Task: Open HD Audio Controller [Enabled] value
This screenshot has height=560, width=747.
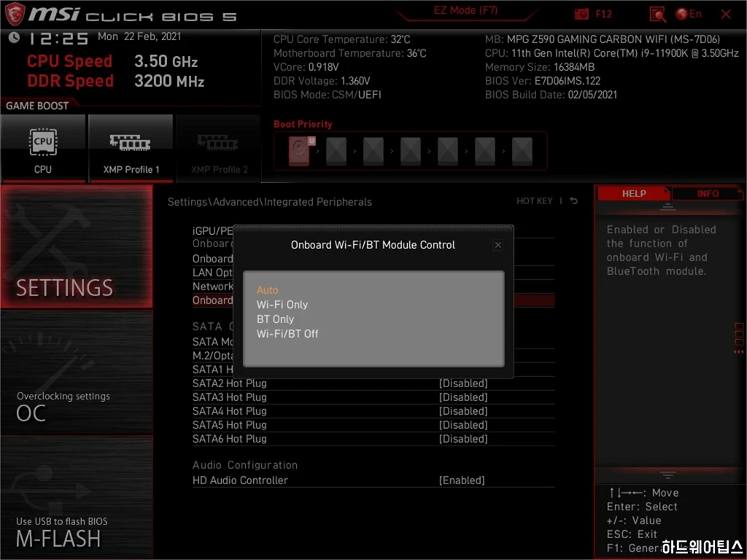Action: click(x=462, y=481)
